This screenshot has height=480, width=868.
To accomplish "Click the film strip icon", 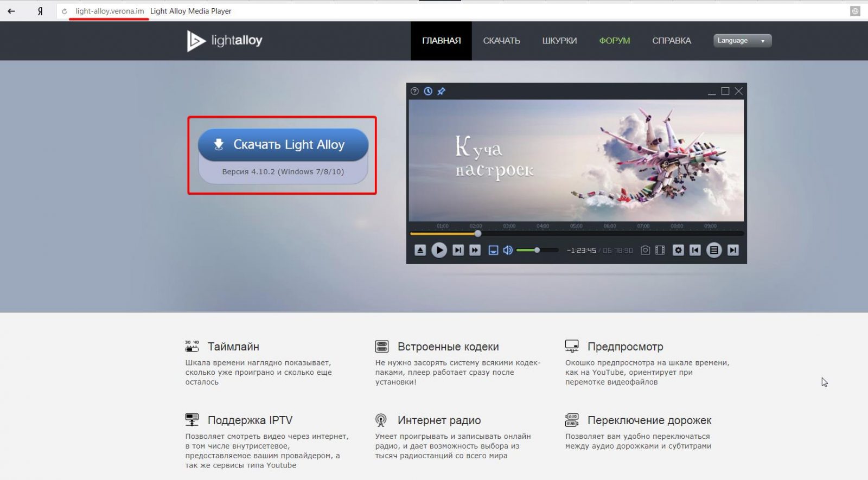I will click(x=660, y=250).
